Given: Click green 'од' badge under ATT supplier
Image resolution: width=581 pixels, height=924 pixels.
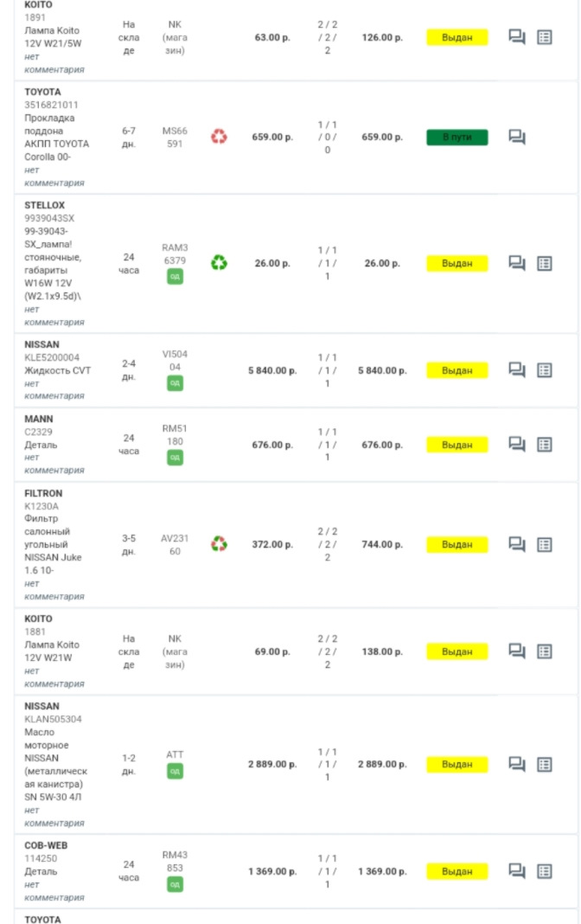Looking at the screenshot, I should click(175, 771).
